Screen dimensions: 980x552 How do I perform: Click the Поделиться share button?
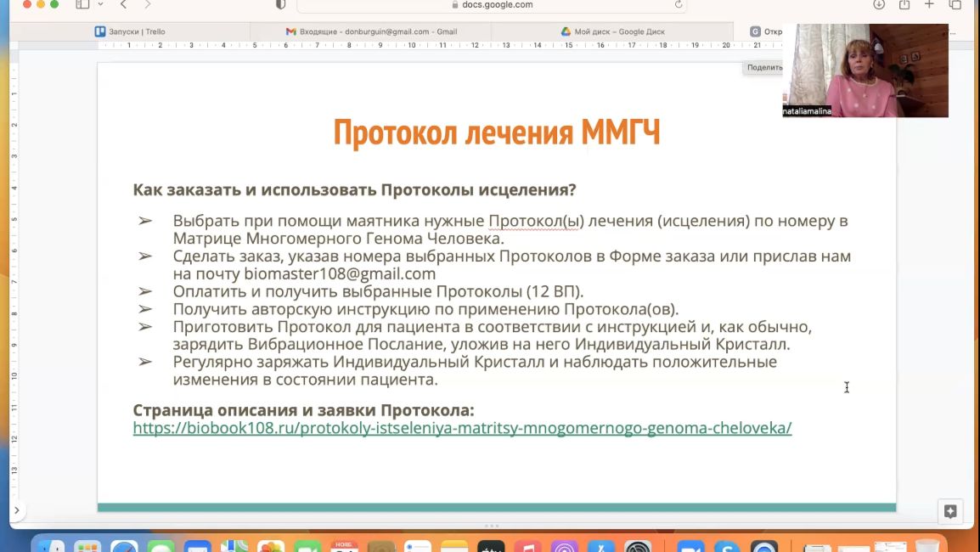click(x=764, y=68)
